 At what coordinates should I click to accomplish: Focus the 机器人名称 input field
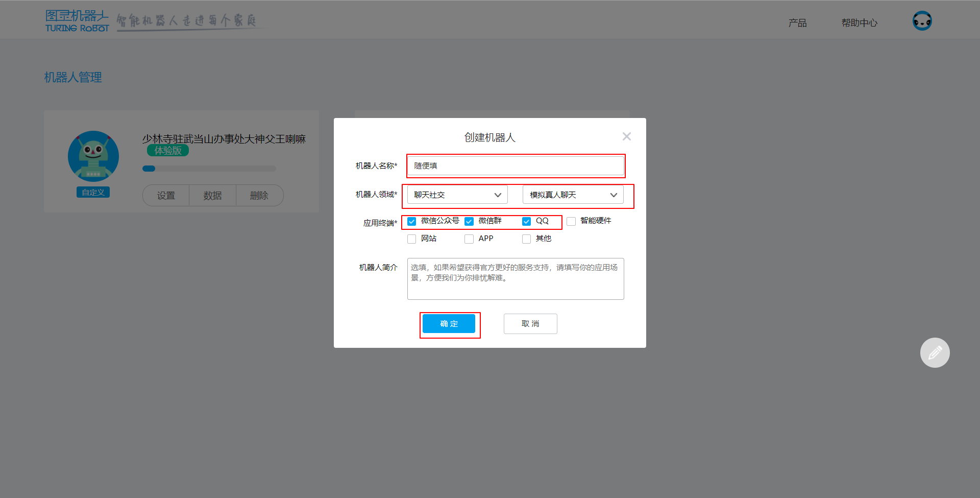tap(516, 166)
